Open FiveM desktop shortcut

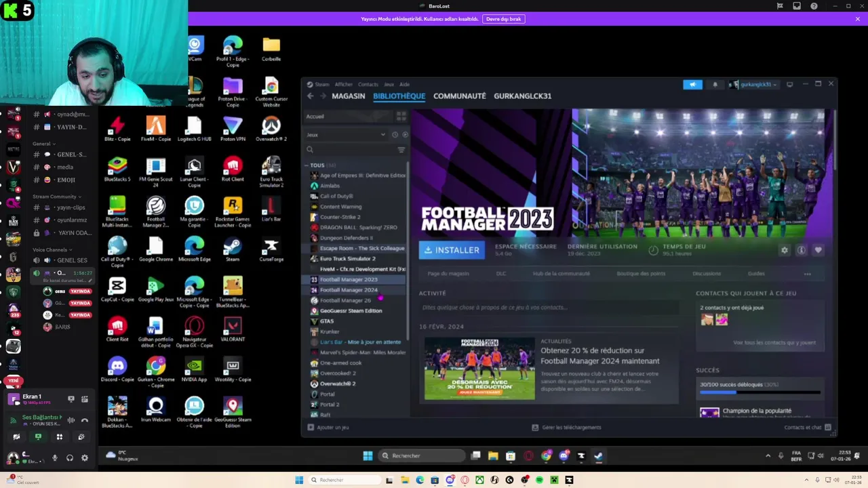156,129
